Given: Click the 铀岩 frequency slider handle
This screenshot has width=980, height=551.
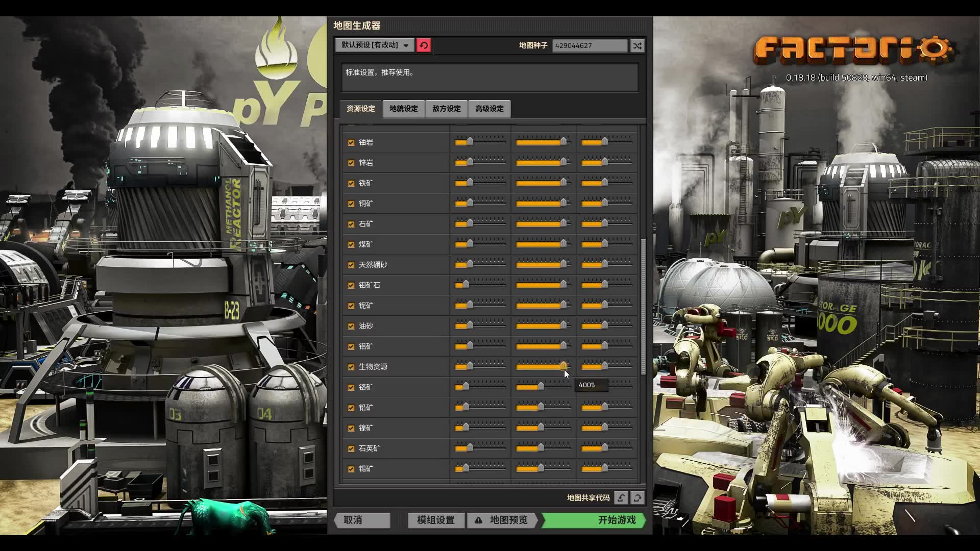Looking at the screenshot, I should point(470,141).
